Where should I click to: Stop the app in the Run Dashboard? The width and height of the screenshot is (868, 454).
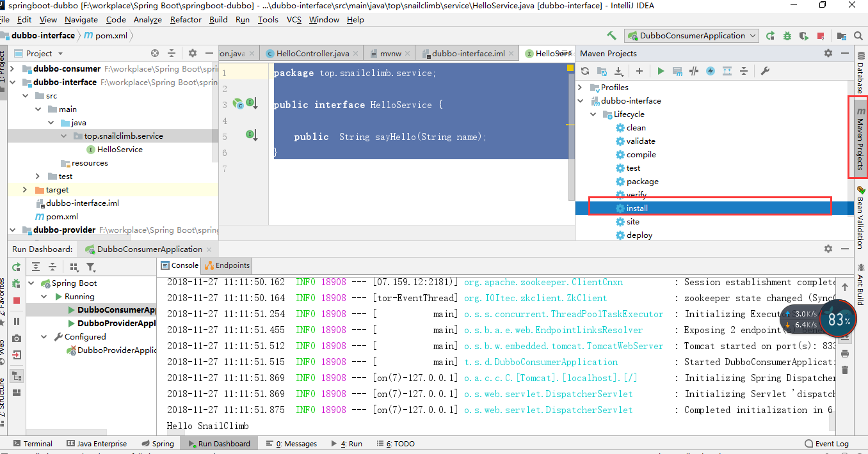click(17, 301)
